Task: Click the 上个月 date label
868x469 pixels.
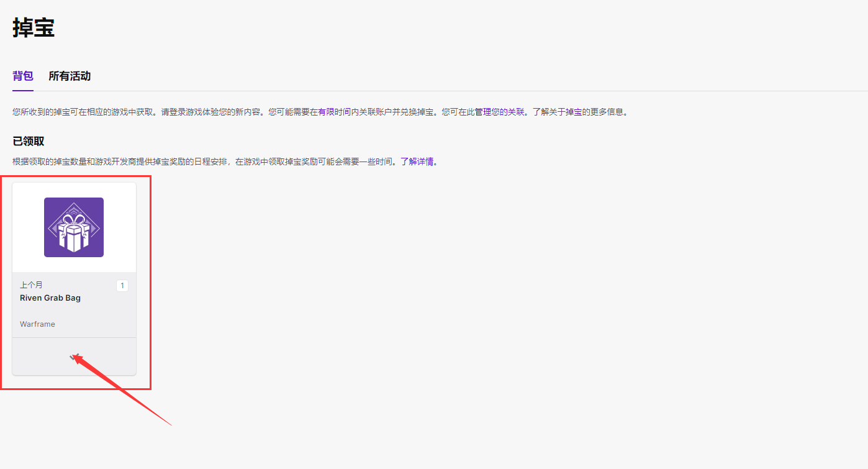Action: 31,285
